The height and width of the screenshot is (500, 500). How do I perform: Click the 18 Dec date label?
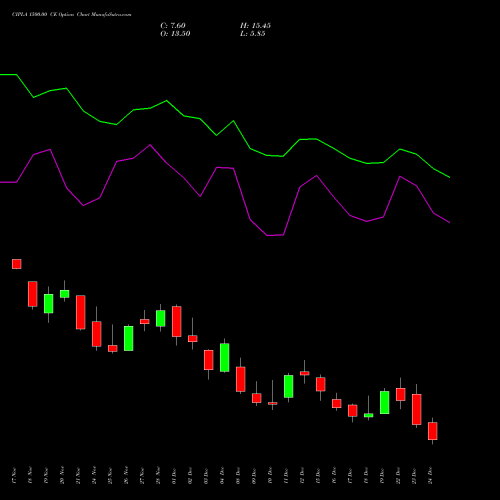366,476
